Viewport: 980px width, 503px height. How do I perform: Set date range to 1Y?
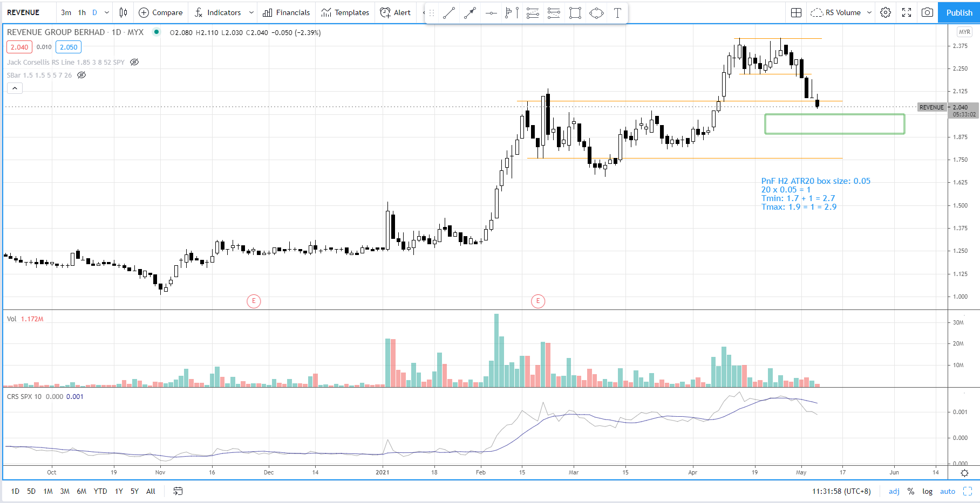119,491
